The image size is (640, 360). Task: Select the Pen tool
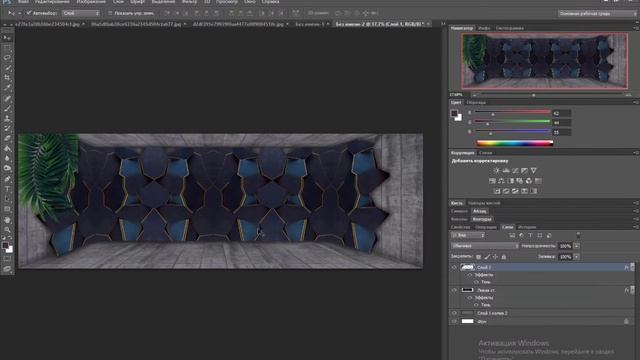(7, 179)
